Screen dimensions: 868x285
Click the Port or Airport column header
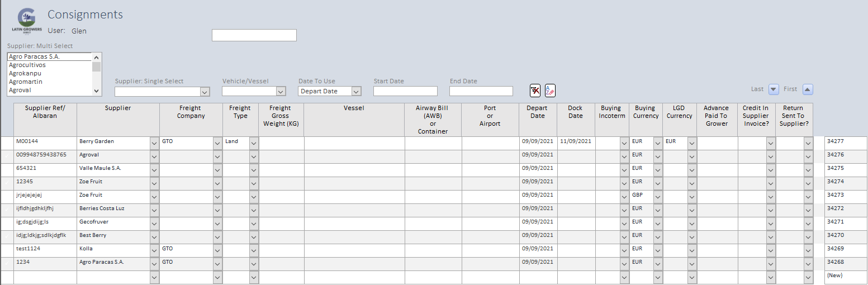click(x=490, y=120)
